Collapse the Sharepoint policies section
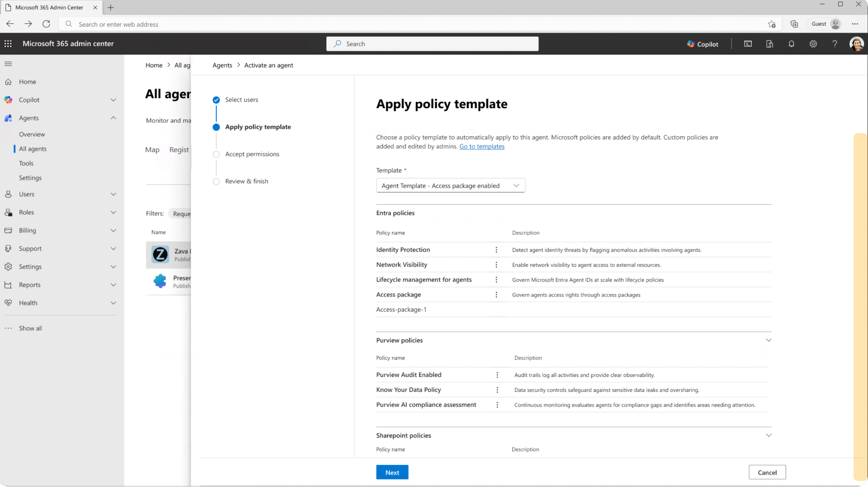Screen dimensions: 868x487 768,436
